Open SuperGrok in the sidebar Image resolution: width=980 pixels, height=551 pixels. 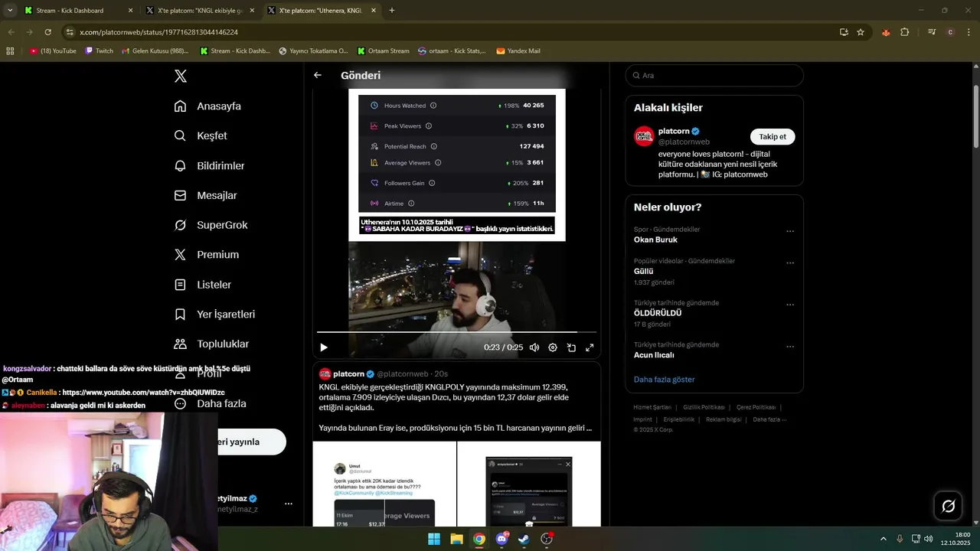coord(211,225)
